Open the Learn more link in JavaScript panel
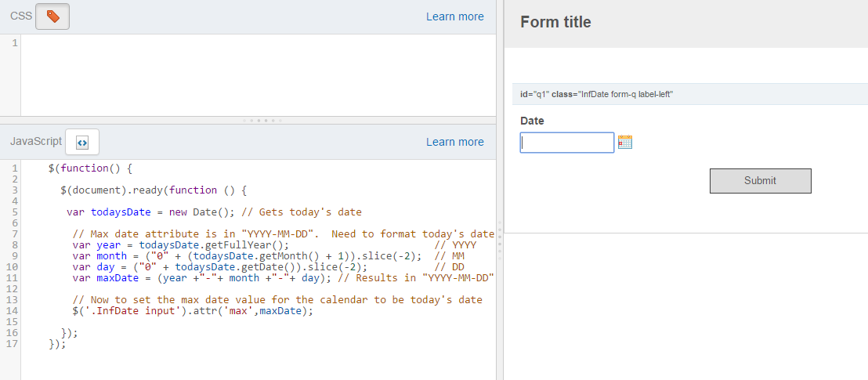 [454, 142]
